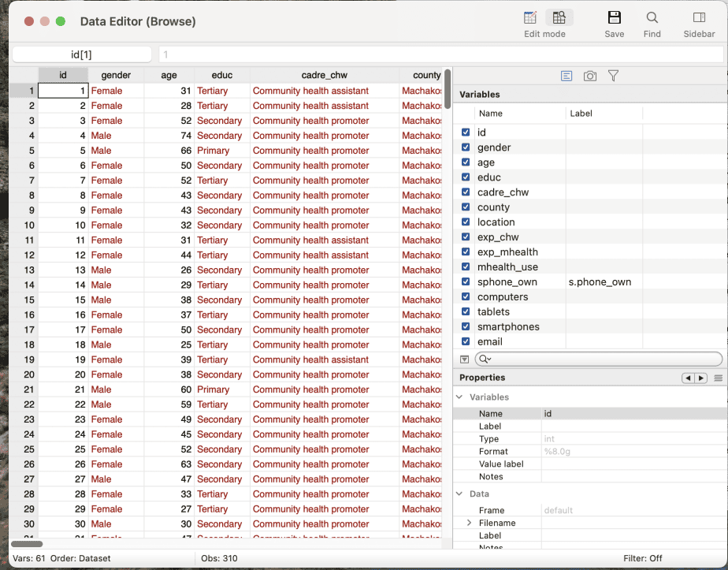728x570 pixels.
Task: Go to next variable in Properties
Action: pyautogui.click(x=700, y=378)
